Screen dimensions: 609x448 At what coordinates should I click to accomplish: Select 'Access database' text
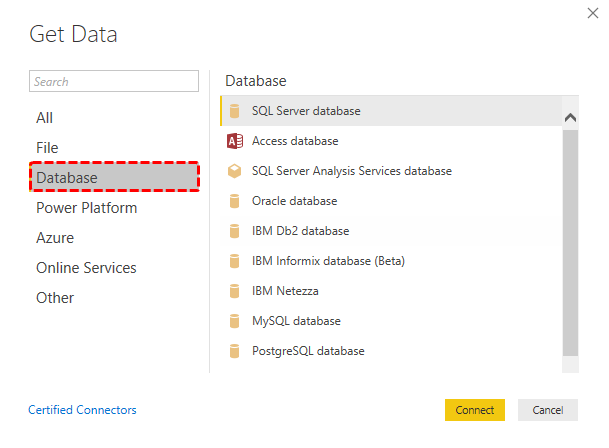point(295,141)
